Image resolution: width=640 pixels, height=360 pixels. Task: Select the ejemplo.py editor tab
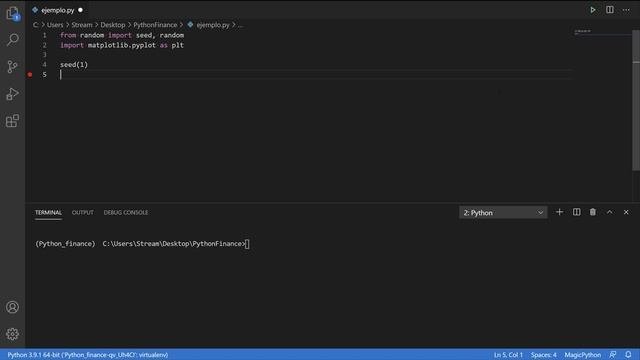(x=58, y=10)
